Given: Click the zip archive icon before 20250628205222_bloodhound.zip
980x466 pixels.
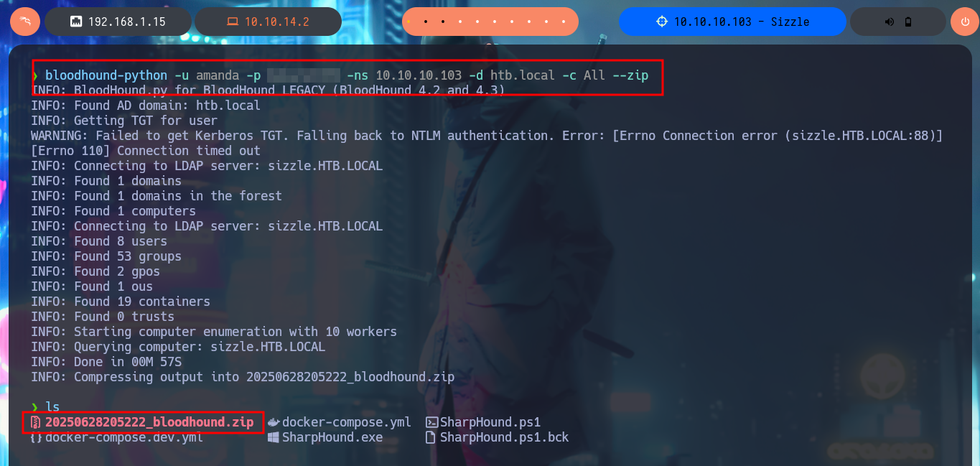Looking at the screenshot, I should point(36,422).
